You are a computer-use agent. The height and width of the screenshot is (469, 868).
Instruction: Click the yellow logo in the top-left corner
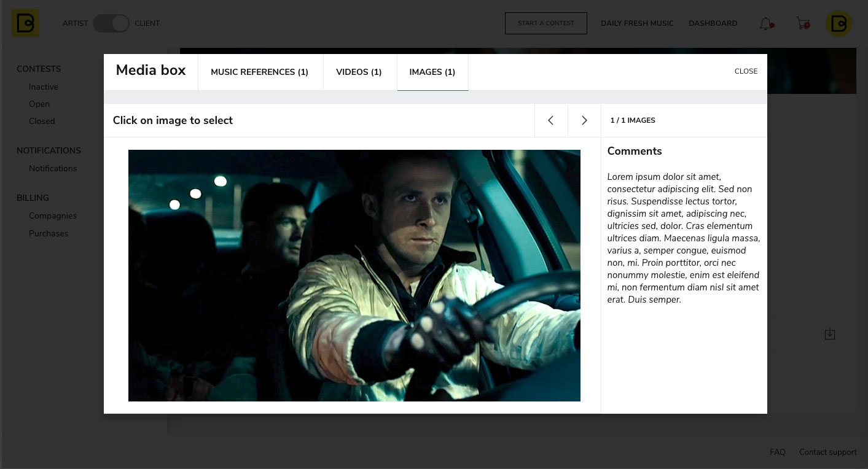(25, 23)
